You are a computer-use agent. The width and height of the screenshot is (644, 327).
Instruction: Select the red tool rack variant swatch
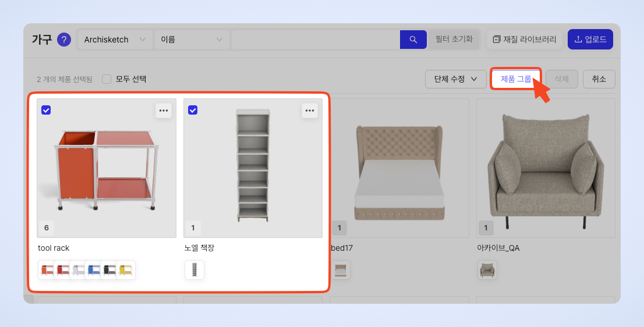(63, 270)
